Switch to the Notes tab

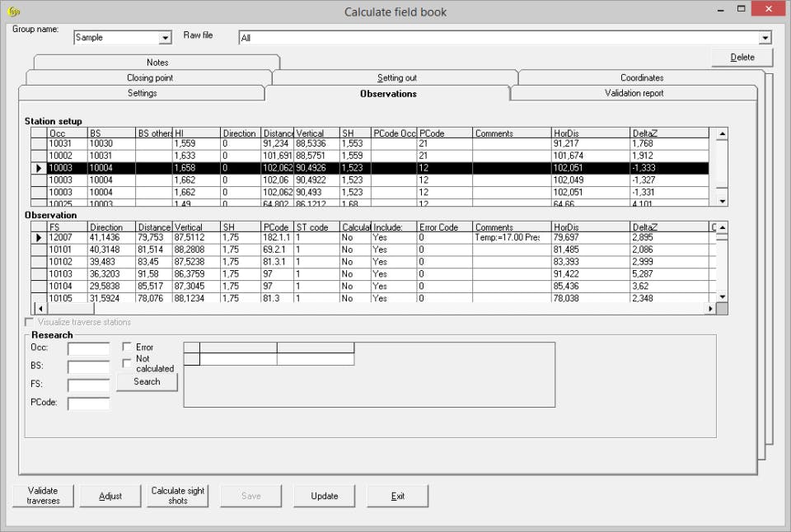[157, 63]
